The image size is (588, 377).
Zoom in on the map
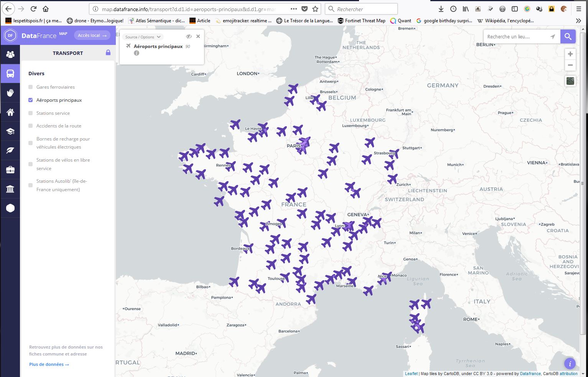point(570,54)
